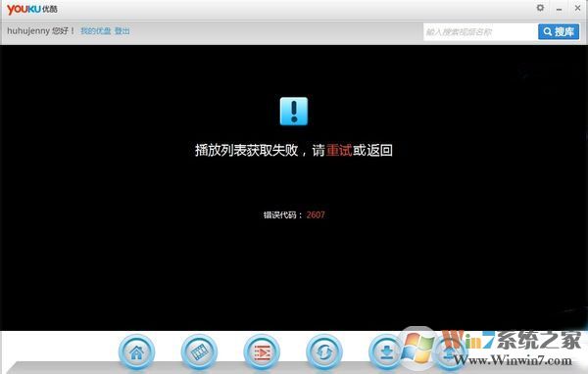588x374 pixels.
Task: Click the 搜库 search button
Action: pyautogui.click(x=559, y=32)
